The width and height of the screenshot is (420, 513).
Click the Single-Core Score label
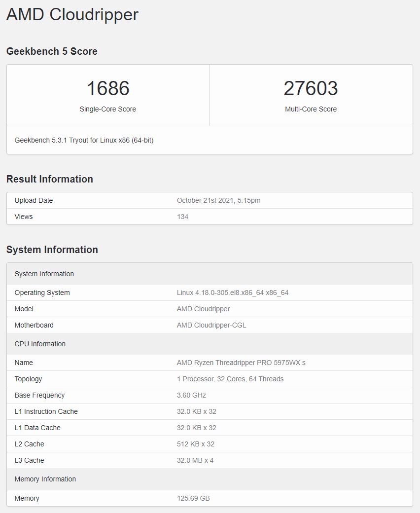coord(108,109)
